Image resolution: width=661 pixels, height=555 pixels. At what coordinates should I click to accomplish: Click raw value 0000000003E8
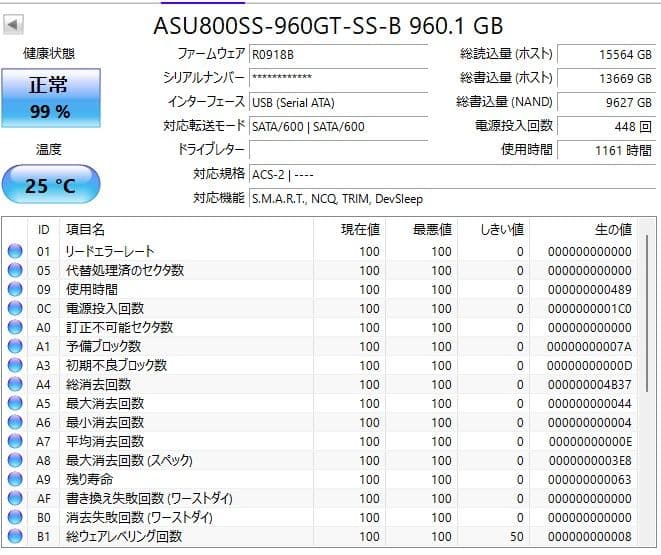click(589, 461)
